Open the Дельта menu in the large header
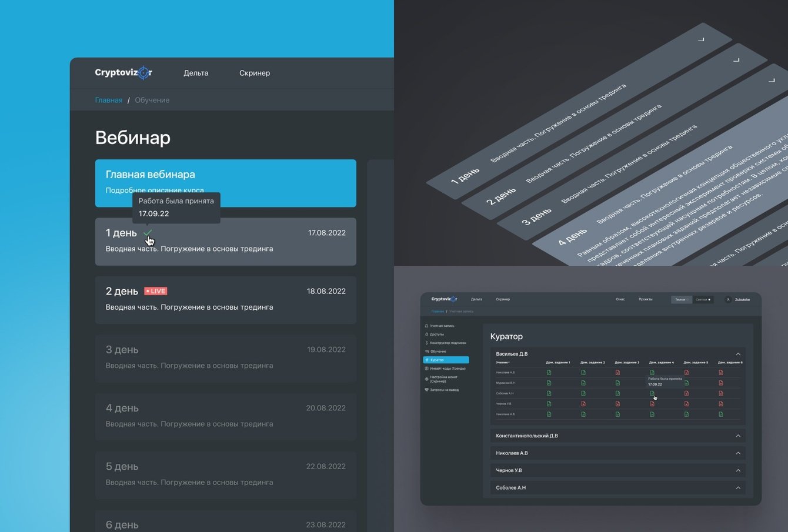Image resolution: width=788 pixels, height=532 pixels. (196, 73)
